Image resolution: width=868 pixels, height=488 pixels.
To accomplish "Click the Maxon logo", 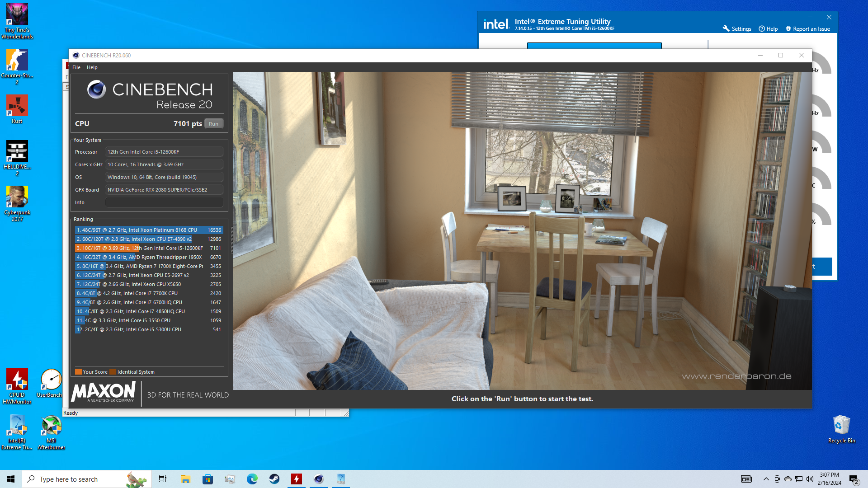I will coord(104,392).
